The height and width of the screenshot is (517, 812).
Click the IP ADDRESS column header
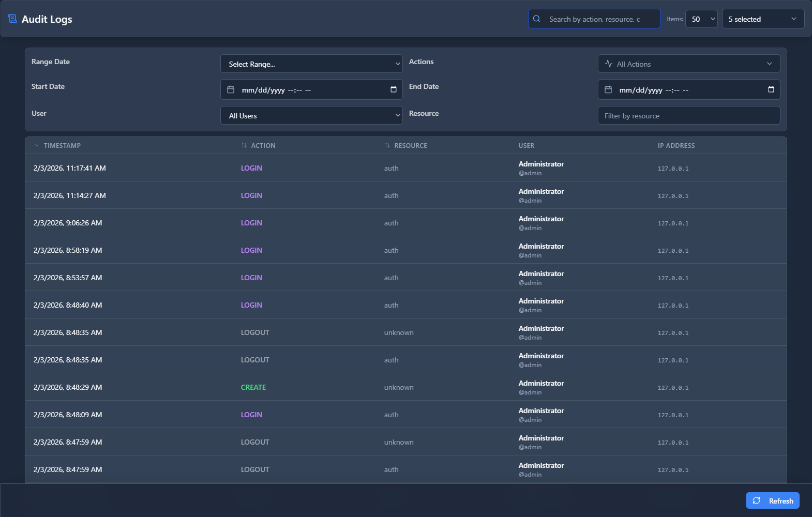(x=676, y=145)
